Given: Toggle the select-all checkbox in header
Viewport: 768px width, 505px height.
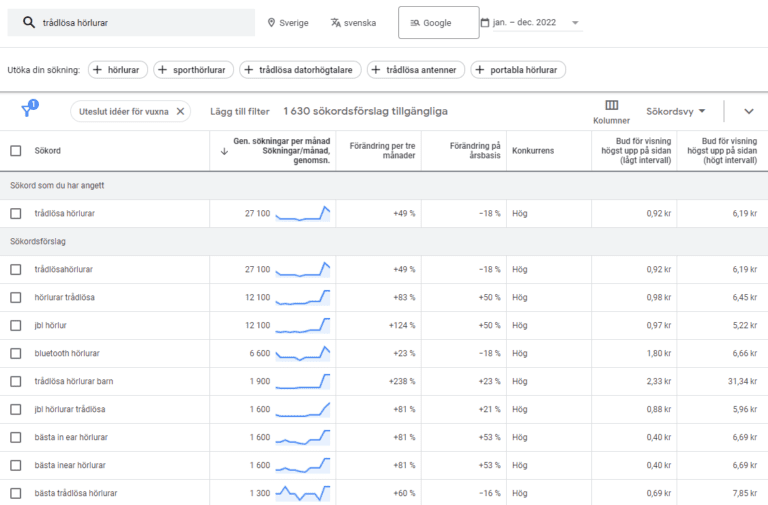Looking at the screenshot, I should point(15,151).
